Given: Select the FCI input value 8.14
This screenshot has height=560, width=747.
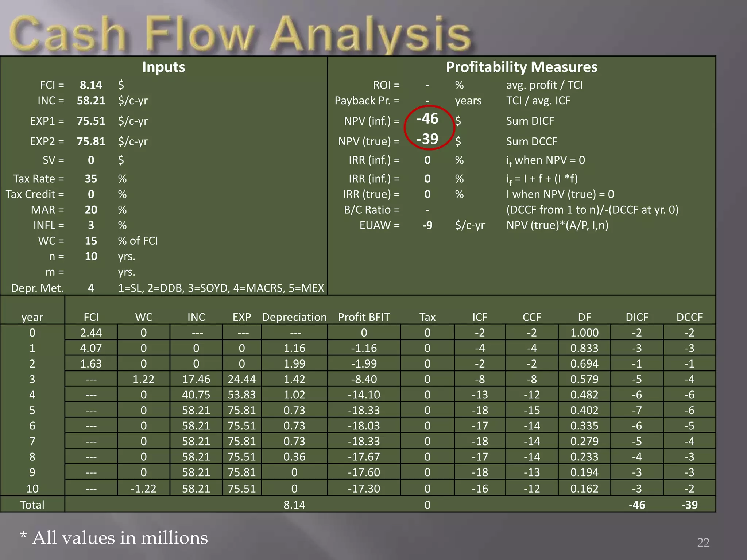Looking at the screenshot, I should (x=91, y=85).
